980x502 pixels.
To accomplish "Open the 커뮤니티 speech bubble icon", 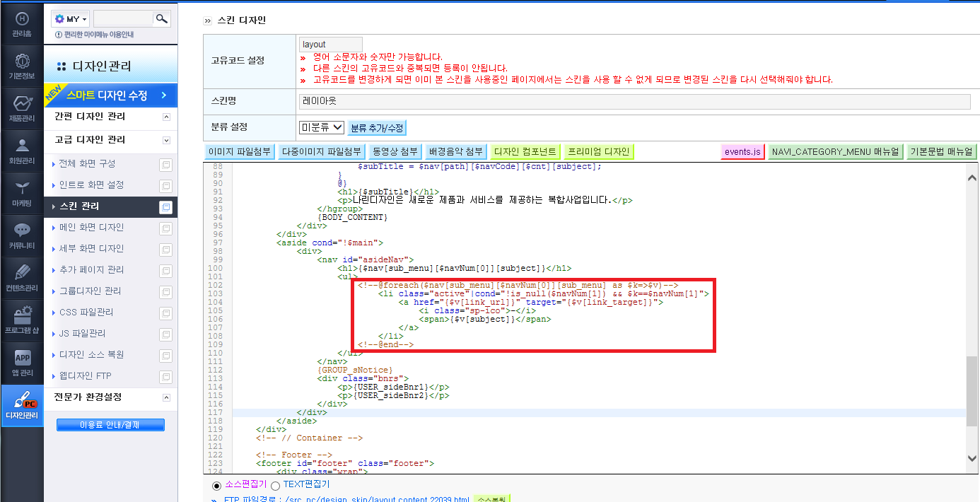I will click(x=22, y=230).
